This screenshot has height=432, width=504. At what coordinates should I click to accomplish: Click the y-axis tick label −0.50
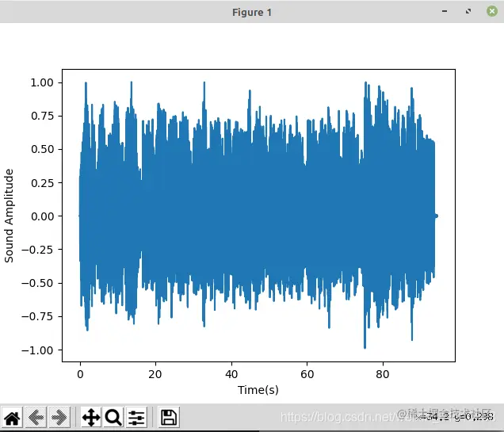coord(37,283)
